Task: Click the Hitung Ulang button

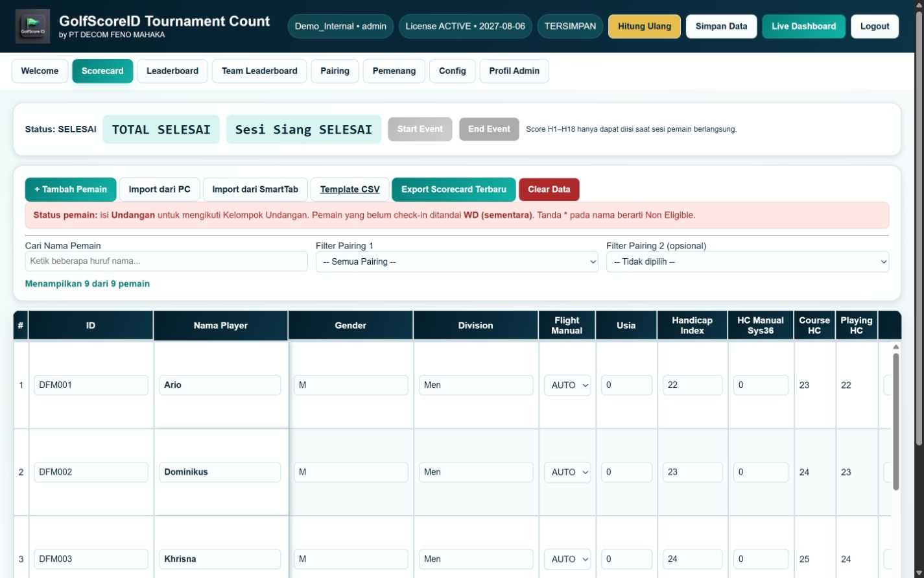Action: [x=645, y=27]
